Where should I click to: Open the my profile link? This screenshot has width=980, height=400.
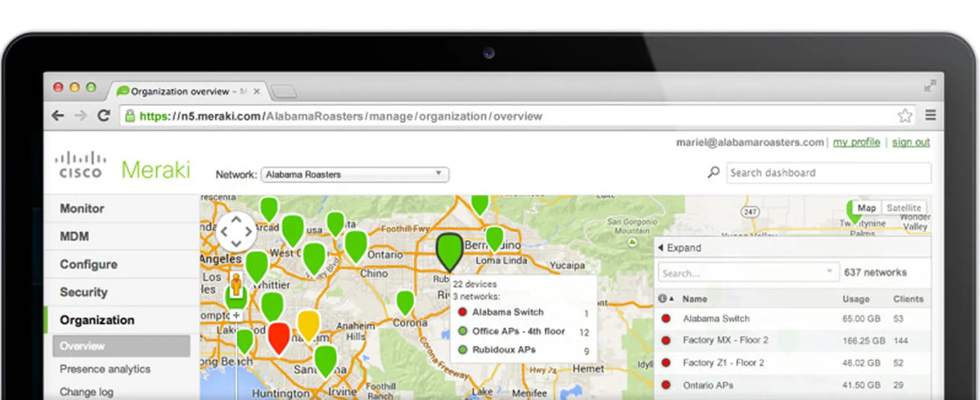pyautogui.click(x=856, y=142)
